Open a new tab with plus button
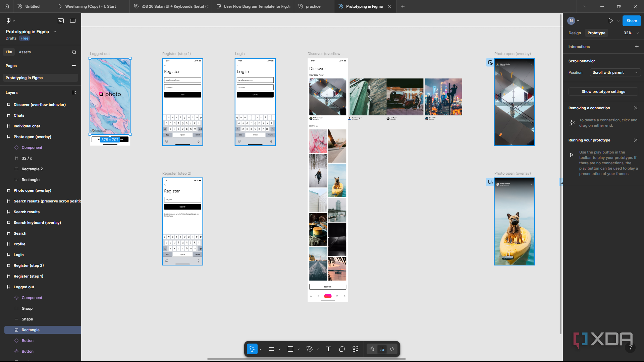 coord(403,6)
